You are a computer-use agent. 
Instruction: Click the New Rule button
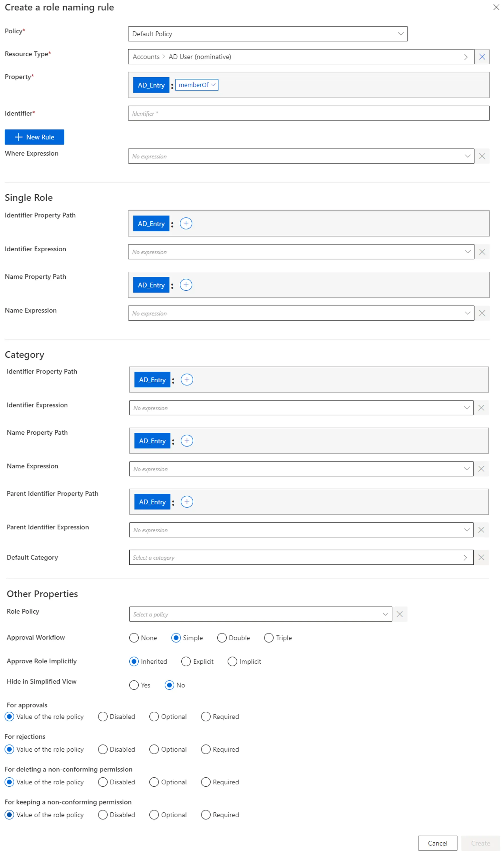[34, 137]
